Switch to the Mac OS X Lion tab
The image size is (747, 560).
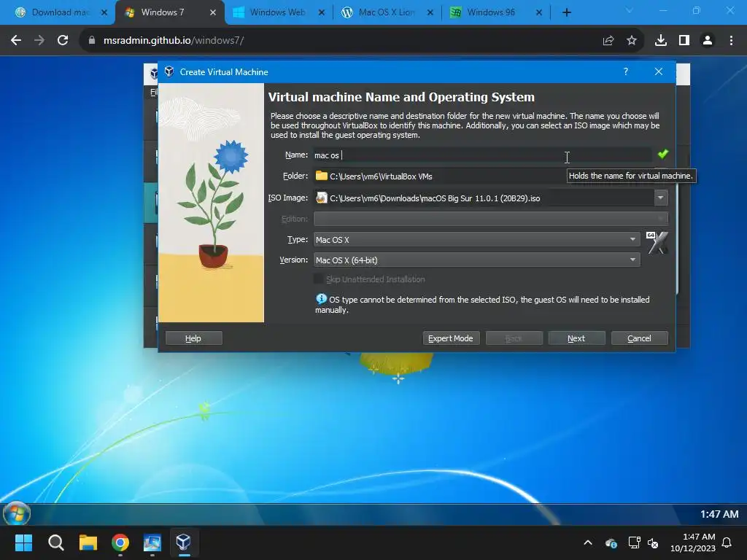pyautogui.click(x=387, y=12)
